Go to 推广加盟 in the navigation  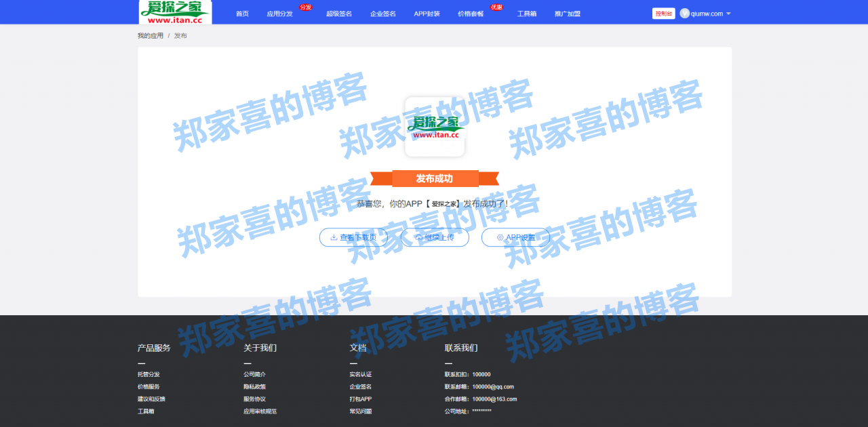tap(568, 14)
